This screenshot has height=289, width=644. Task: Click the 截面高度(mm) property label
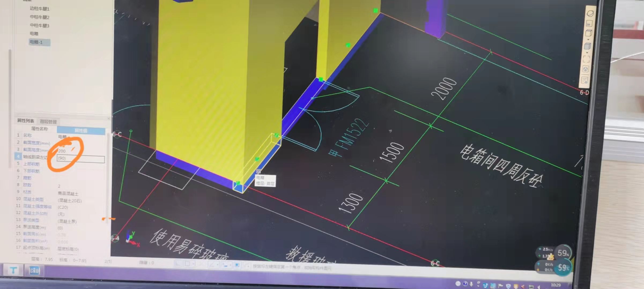point(36,150)
